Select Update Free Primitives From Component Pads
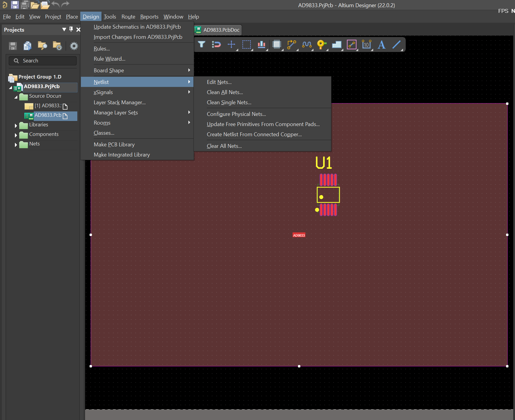The height and width of the screenshot is (420, 515). tap(262, 124)
